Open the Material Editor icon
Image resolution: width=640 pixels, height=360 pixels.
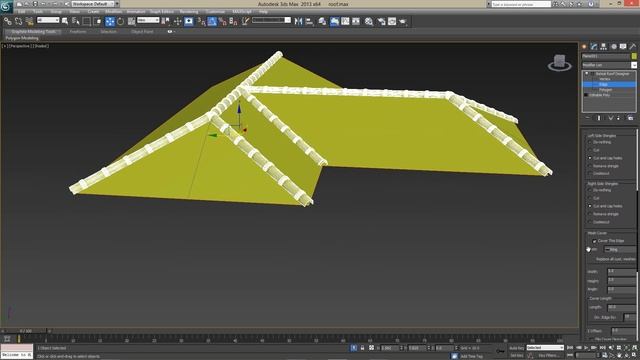coord(369,21)
